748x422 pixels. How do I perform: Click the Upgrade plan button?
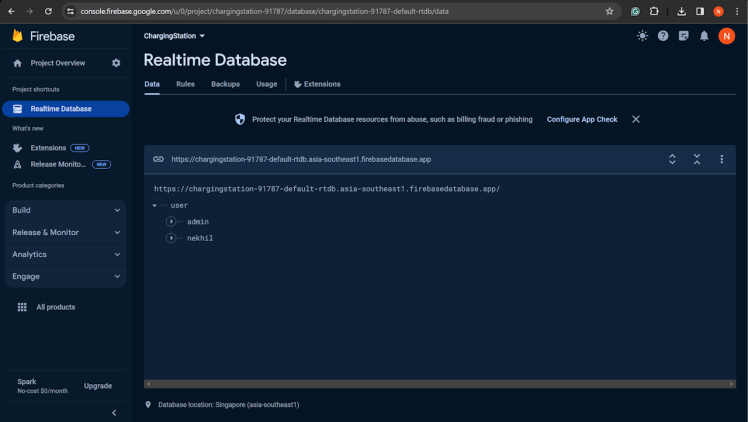tap(98, 386)
